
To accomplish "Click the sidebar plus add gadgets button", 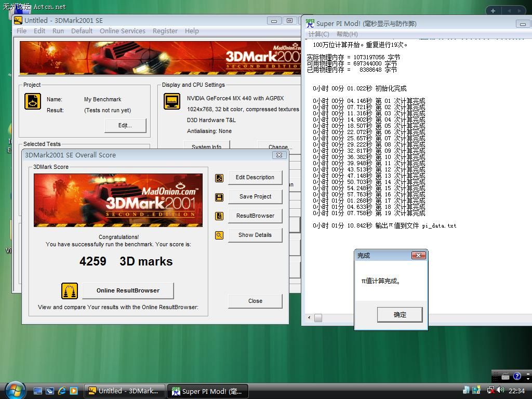I will click(493, 11).
